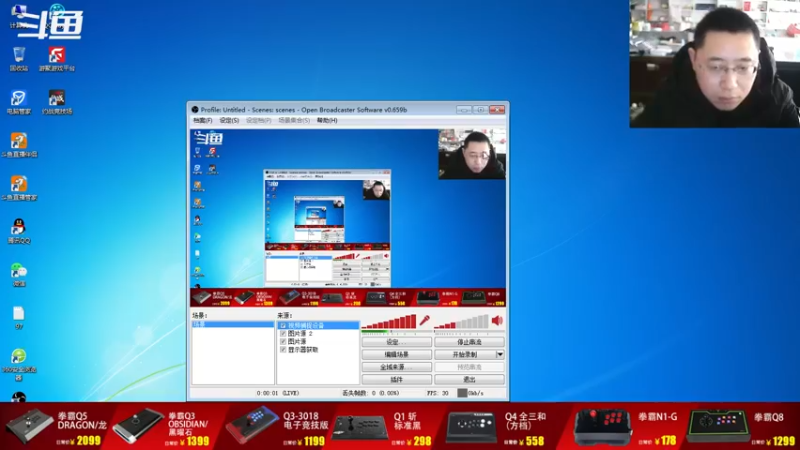Exit OBS with the 退出 button
Screen dimensions: 800x450
[x=469, y=380]
